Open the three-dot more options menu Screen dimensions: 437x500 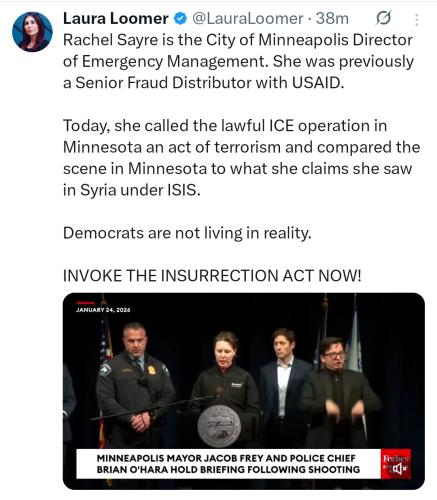(x=417, y=20)
